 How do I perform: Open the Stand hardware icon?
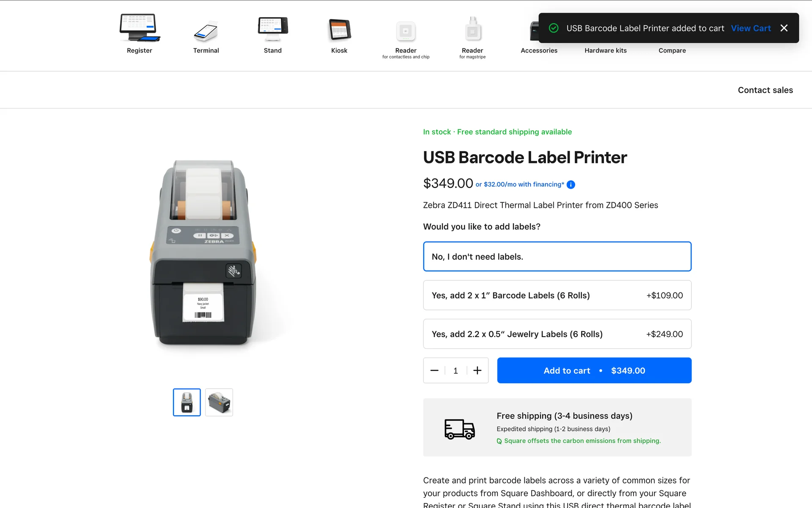pos(273,29)
